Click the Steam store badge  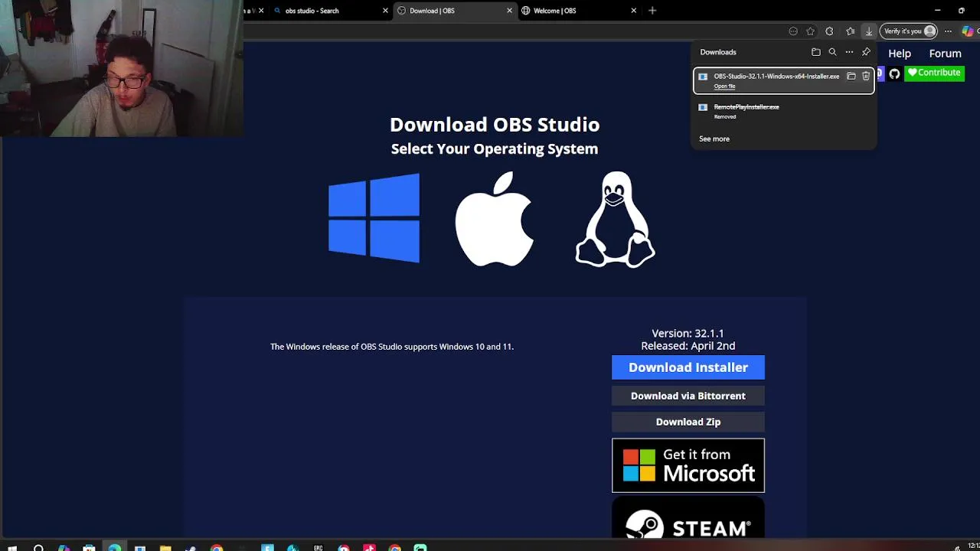(688, 518)
